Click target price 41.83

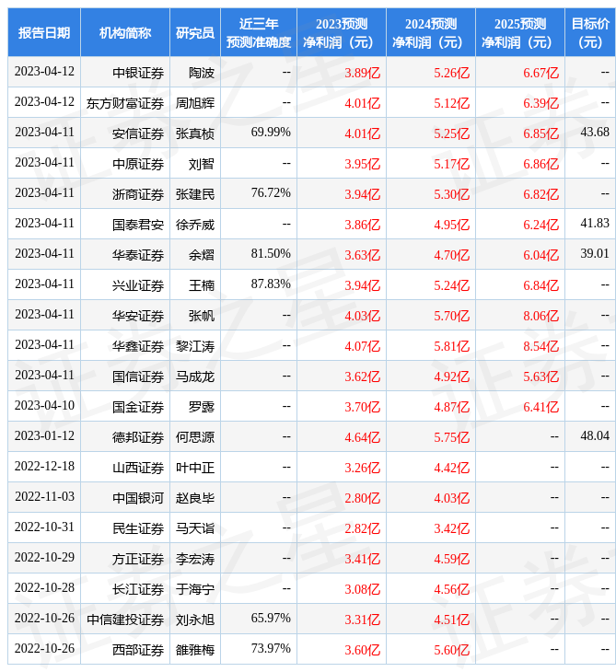click(595, 224)
